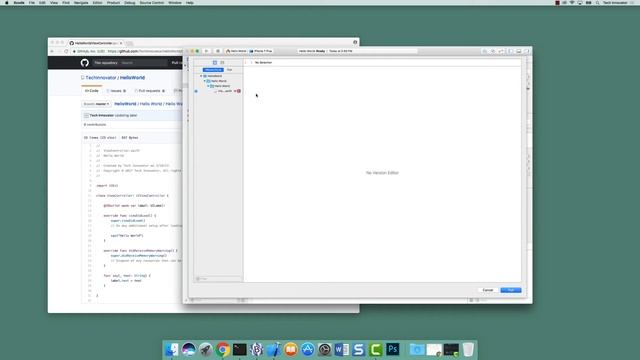Viewport: 640px width, 360px height.
Task: Click the reload button in Chrome
Action: point(66,51)
